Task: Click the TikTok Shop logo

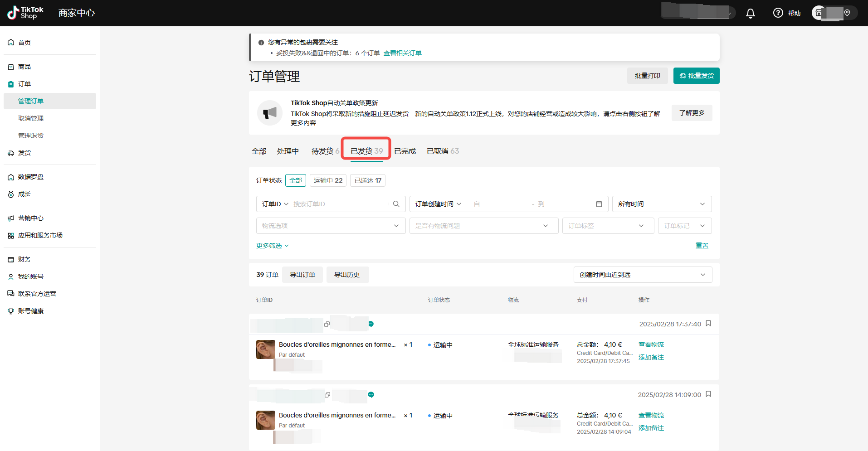Action: click(25, 13)
